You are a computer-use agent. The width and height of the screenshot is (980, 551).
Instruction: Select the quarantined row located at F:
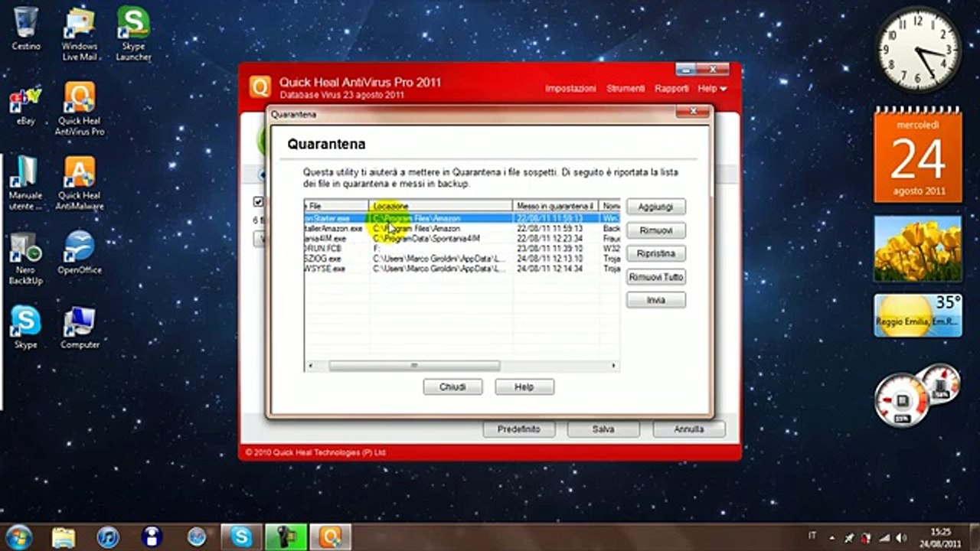pyautogui.click(x=462, y=249)
